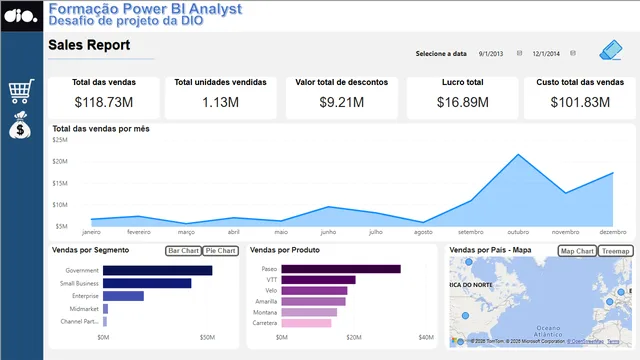Open calendar picker for start date
This screenshot has width=640, height=360.
click(x=519, y=53)
